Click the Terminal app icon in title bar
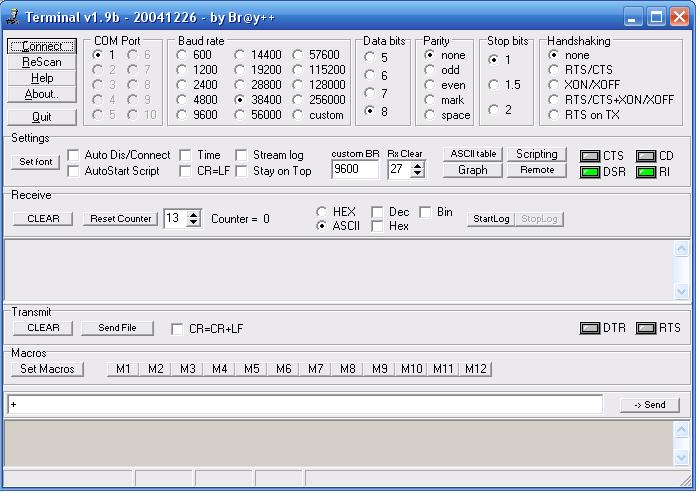 (12, 16)
